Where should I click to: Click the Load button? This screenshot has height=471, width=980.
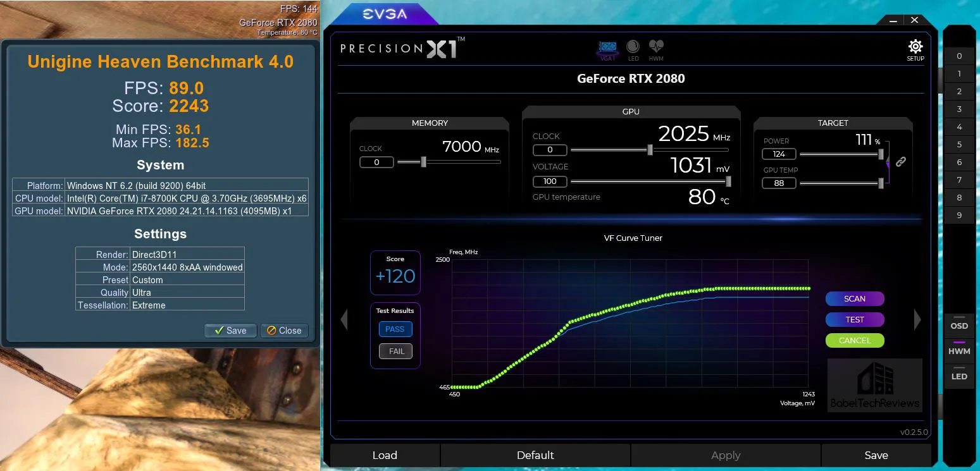(385, 455)
